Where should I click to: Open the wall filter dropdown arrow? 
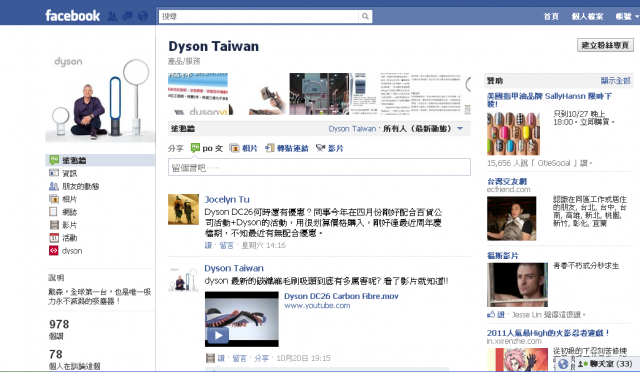(x=460, y=129)
